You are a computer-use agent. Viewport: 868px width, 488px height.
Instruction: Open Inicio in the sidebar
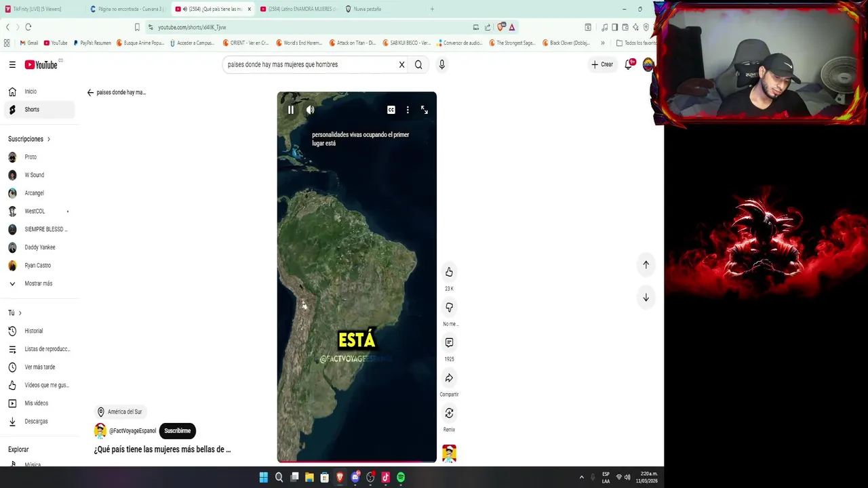pyautogui.click(x=39, y=91)
